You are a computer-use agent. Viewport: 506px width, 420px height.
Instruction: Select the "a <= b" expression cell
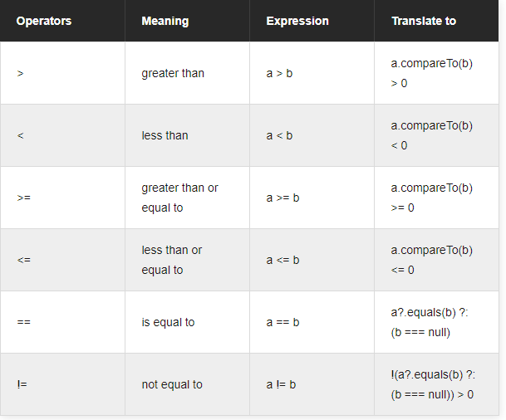click(x=282, y=260)
